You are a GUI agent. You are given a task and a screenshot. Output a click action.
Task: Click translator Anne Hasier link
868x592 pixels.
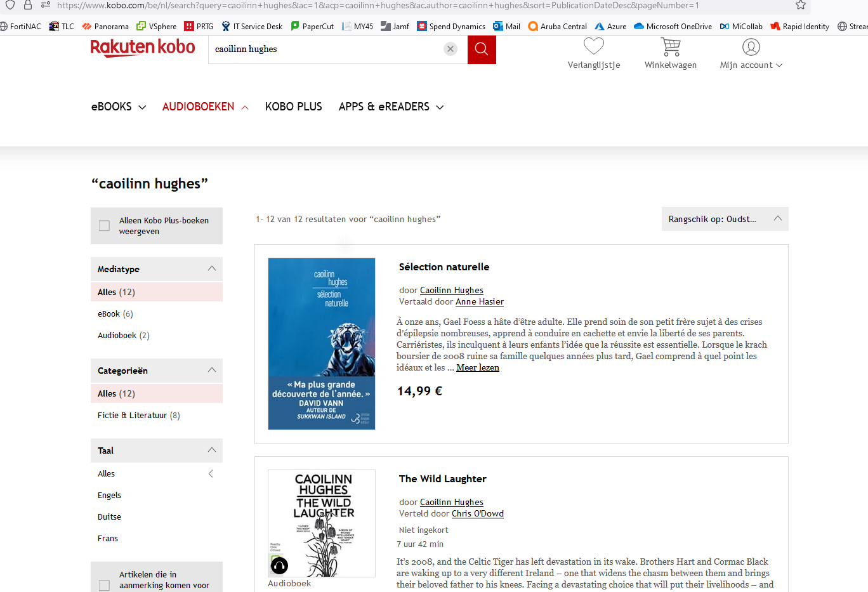point(480,301)
